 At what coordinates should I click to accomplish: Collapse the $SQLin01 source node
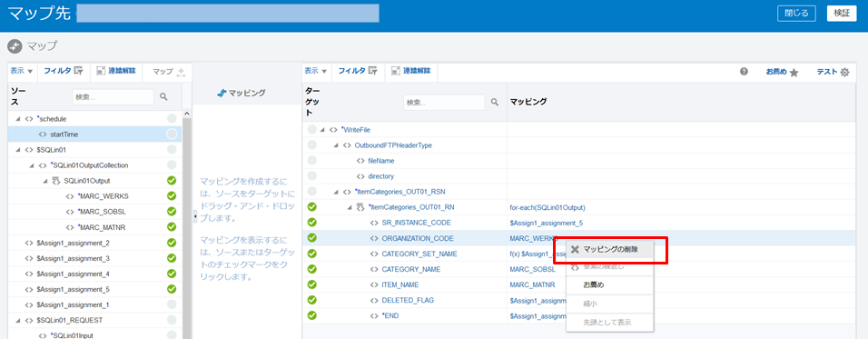coord(18,150)
